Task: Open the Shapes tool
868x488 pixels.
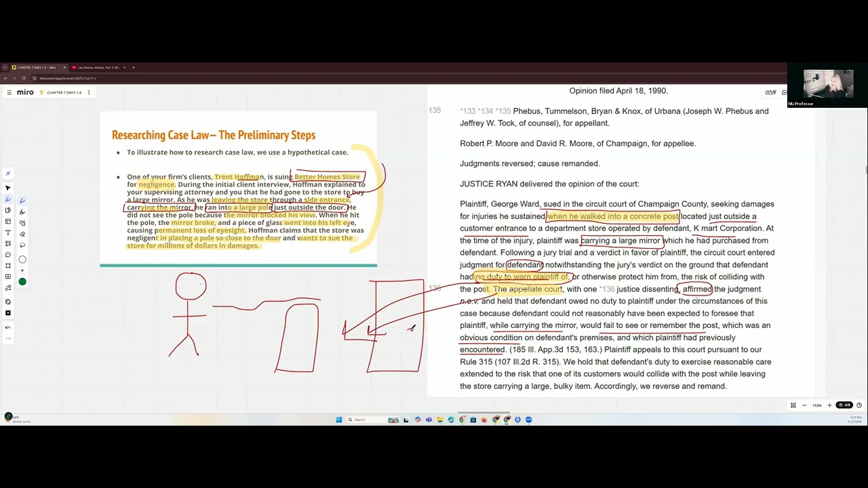Action: (x=8, y=243)
